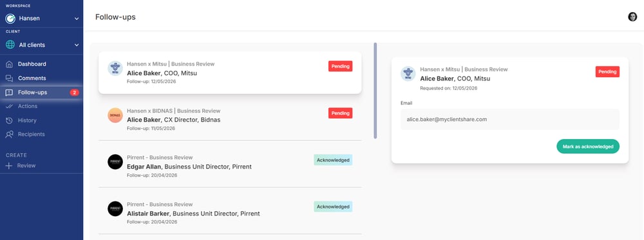Click the Follow-ups message alert icon
644x240 pixels.
coord(9,92)
